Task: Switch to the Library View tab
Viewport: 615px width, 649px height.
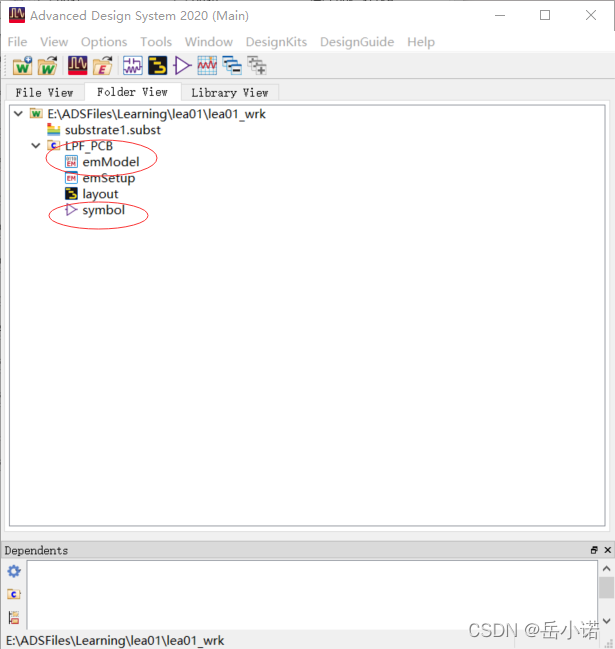Action: [230, 92]
